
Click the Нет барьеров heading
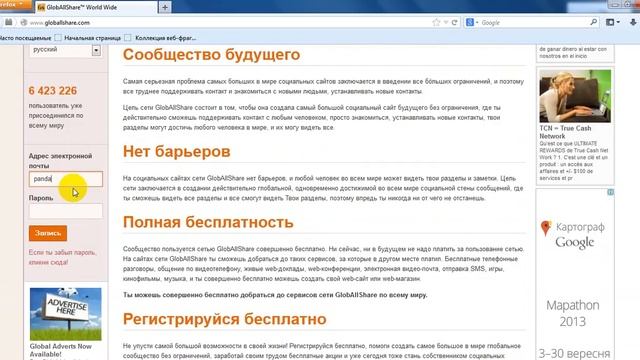[177, 151]
